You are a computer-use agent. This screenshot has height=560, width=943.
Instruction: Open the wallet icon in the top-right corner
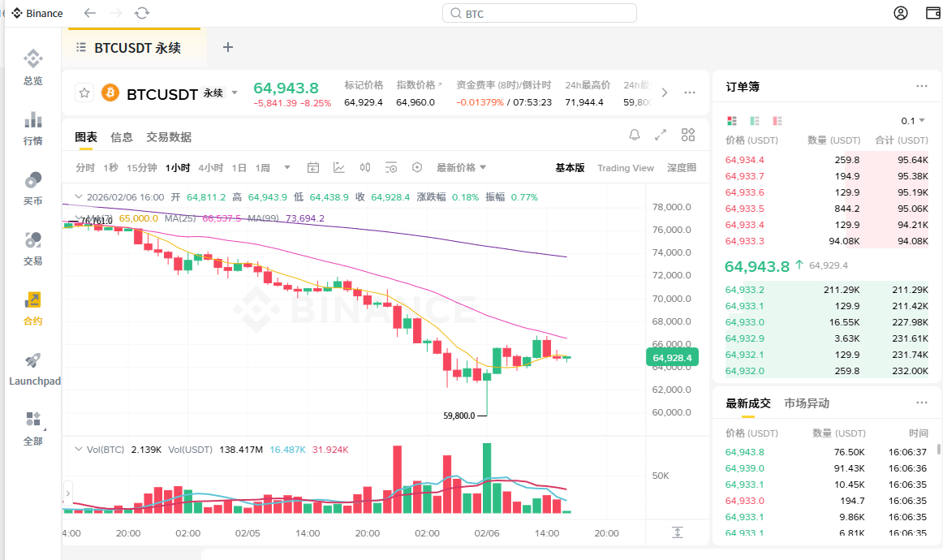tap(933, 13)
